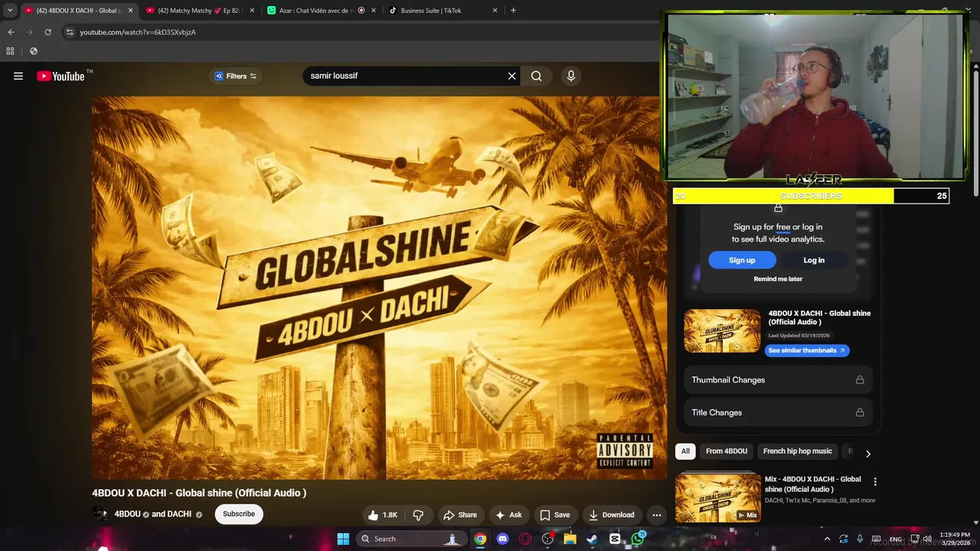
Task: Select the All filter chip
Action: (x=685, y=452)
